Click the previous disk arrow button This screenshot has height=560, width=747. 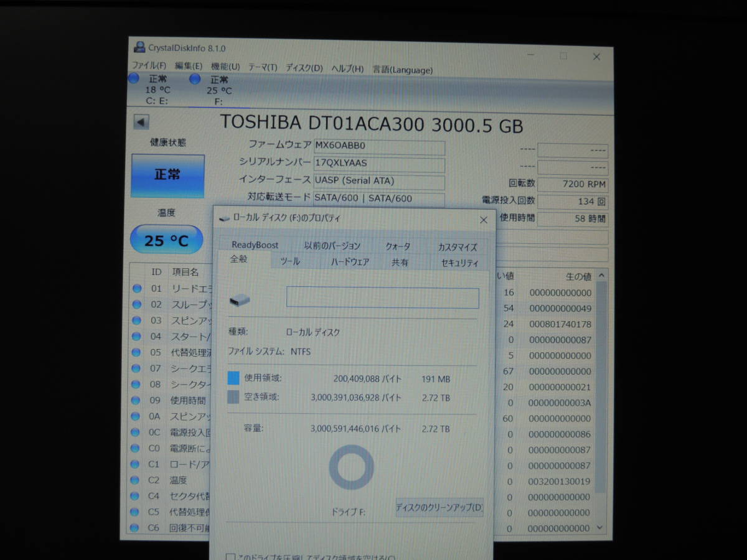(141, 123)
